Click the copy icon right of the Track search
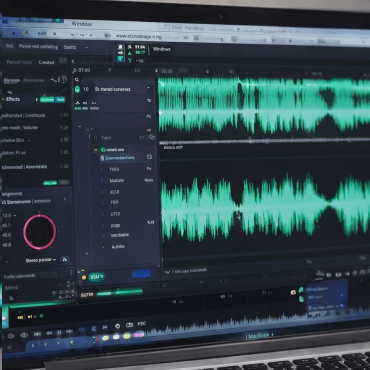 tap(152, 137)
